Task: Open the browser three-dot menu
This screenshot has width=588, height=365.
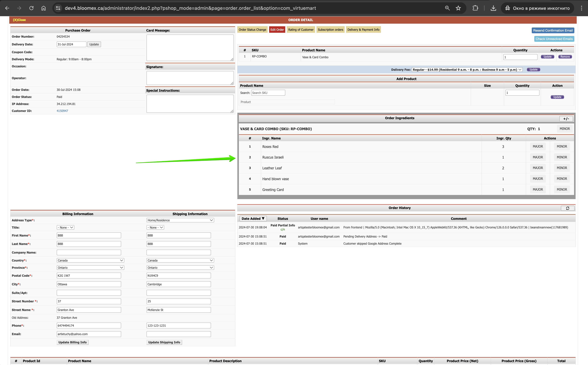Action: [x=581, y=8]
